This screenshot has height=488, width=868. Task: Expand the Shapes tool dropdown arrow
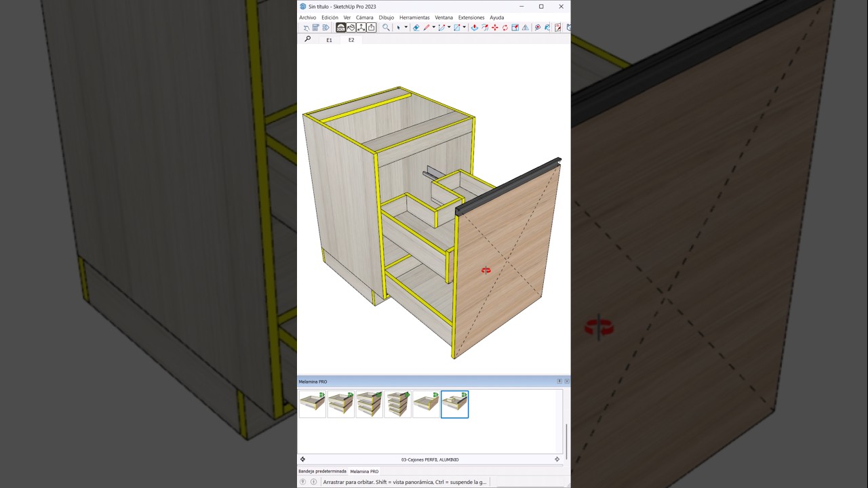(465, 28)
